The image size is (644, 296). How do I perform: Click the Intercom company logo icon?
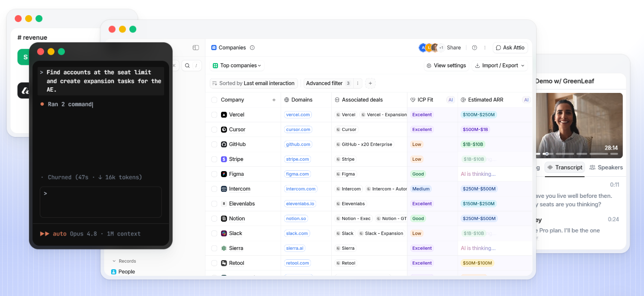(224, 189)
